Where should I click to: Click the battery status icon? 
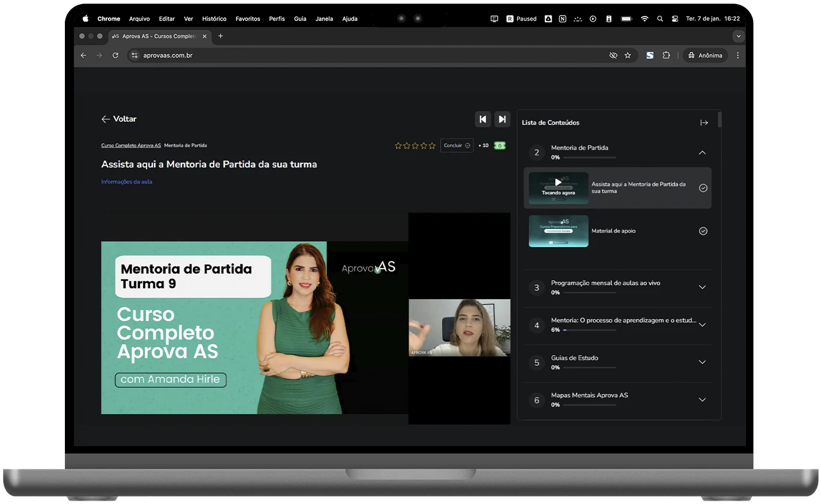626,19
